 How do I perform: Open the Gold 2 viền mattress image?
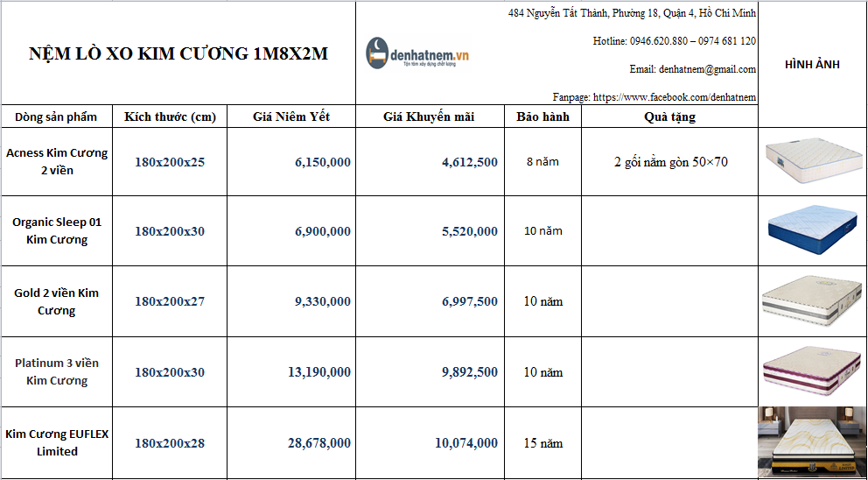[x=812, y=301]
